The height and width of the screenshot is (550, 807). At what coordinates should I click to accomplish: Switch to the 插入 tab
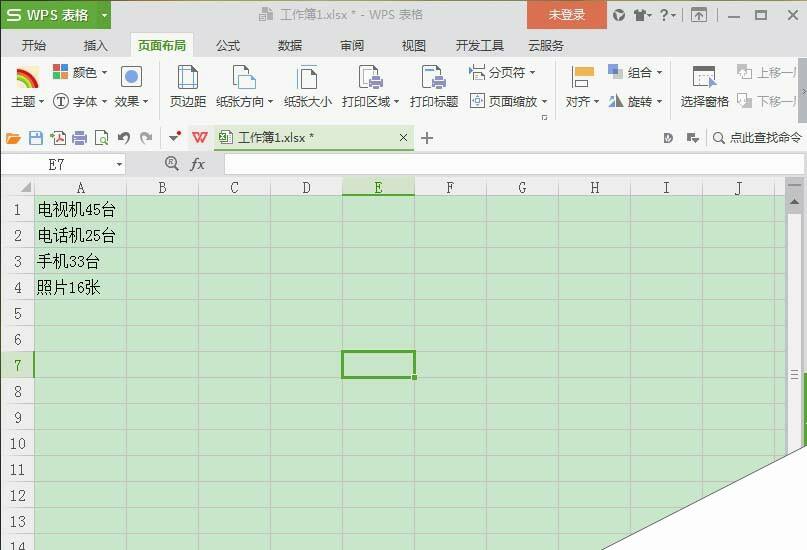pos(96,46)
